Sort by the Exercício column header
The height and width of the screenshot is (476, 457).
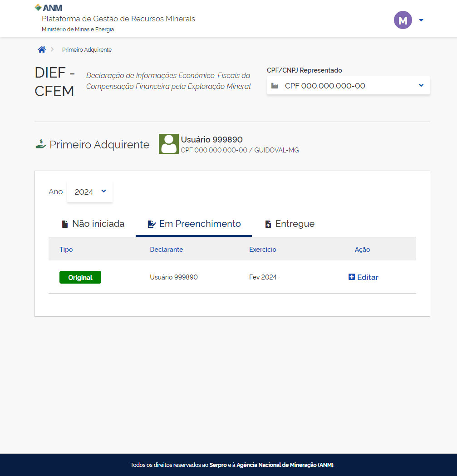click(x=262, y=250)
